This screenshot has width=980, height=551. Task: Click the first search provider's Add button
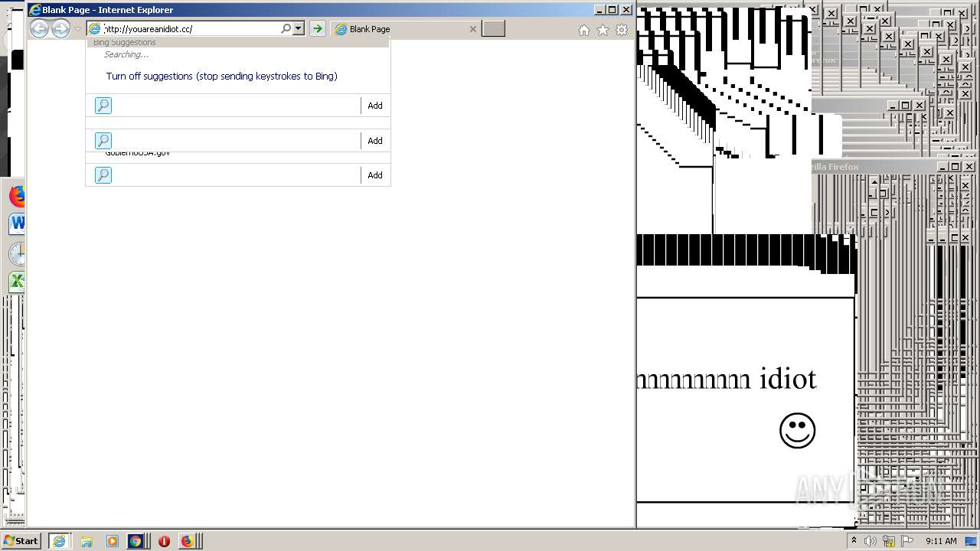tap(375, 106)
